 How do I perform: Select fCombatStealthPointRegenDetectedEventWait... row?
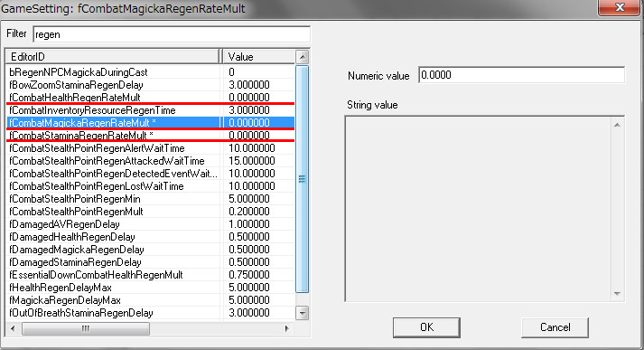point(150,174)
